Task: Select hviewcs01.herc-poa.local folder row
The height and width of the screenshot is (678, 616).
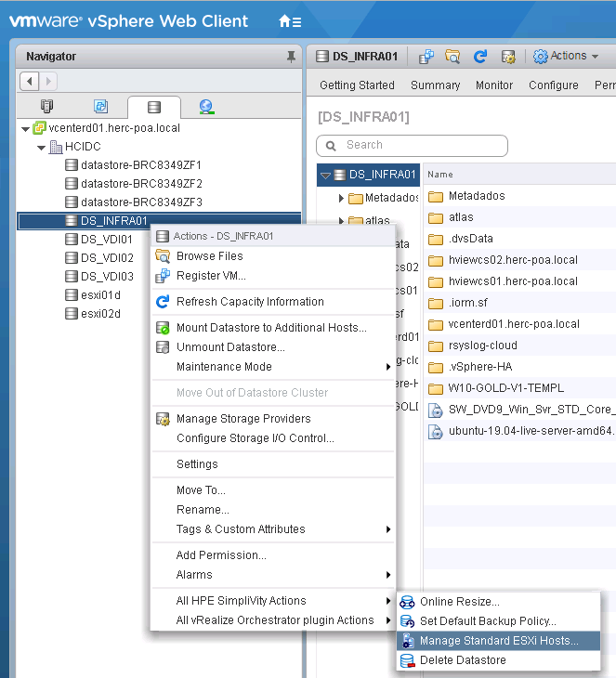Action: [x=519, y=281]
